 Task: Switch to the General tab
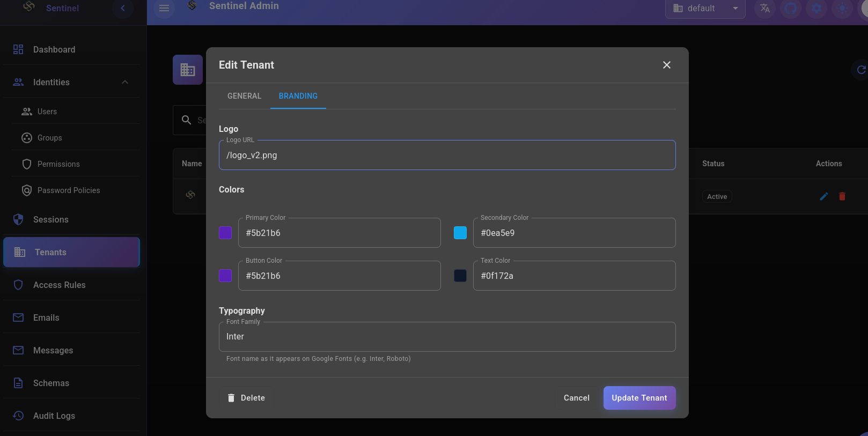pos(245,96)
